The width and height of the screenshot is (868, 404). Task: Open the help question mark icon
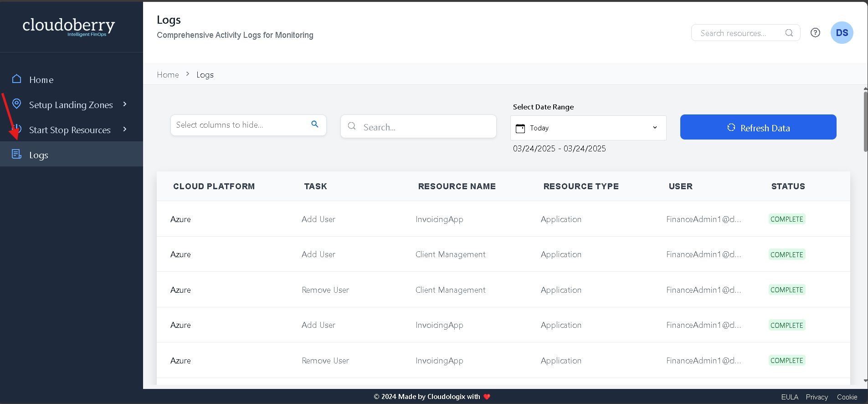815,33
